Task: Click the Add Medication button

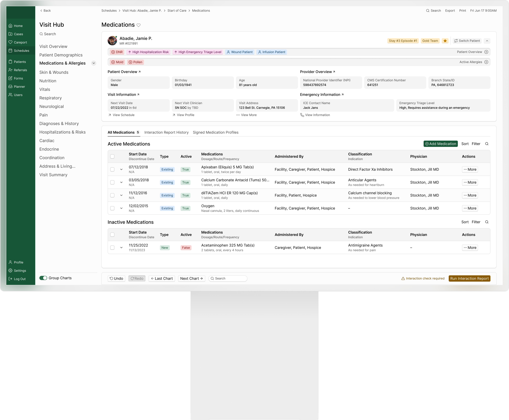Action: (x=440, y=144)
